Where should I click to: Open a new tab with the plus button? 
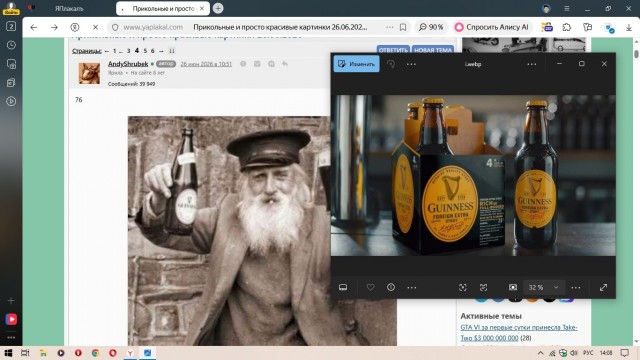click(218, 8)
